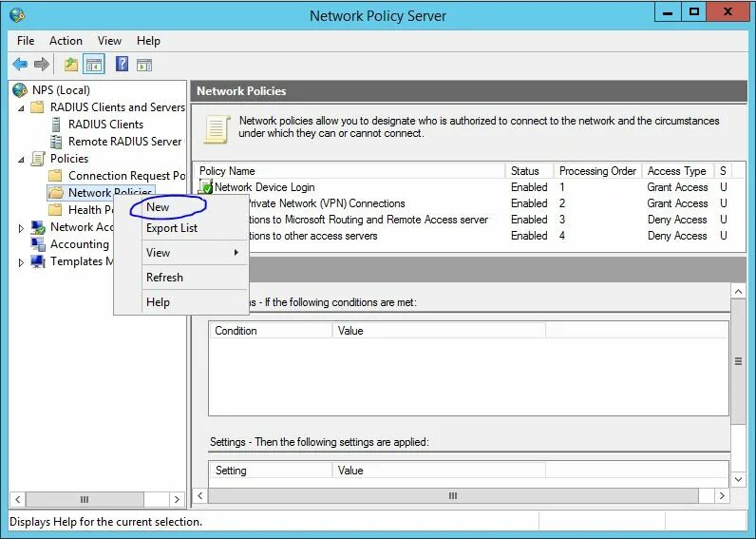Viewport: 756px width, 539px height.
Task: Toggle the Show/Hide Action Pane icon
Action: [144, 65]
